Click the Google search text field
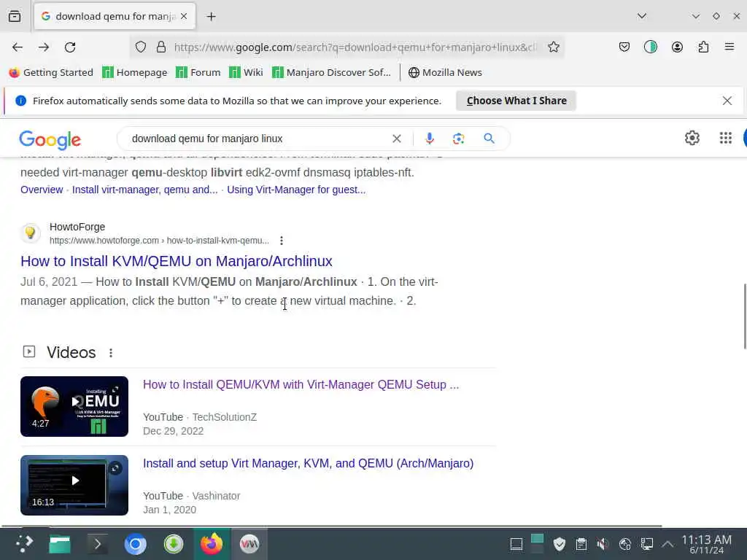Image resolution: width=747 pixels, height=560 pixels. pos(258,139)
